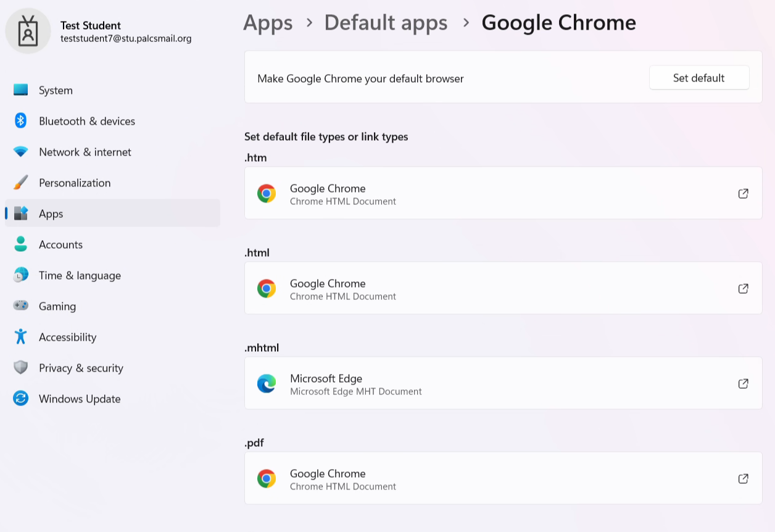Viewport: 775px width, 532px height.
Task: Go to Windows Update page
Action: [x=112, y=399]
